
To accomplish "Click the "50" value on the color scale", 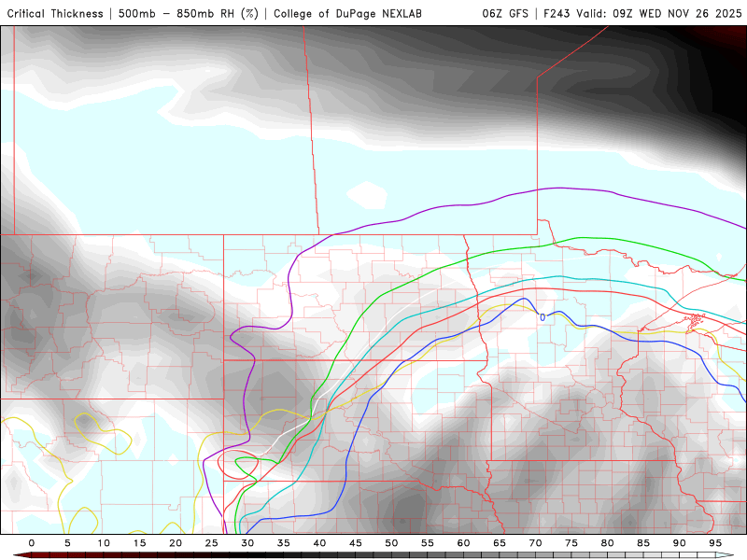I will pos(391,543).
